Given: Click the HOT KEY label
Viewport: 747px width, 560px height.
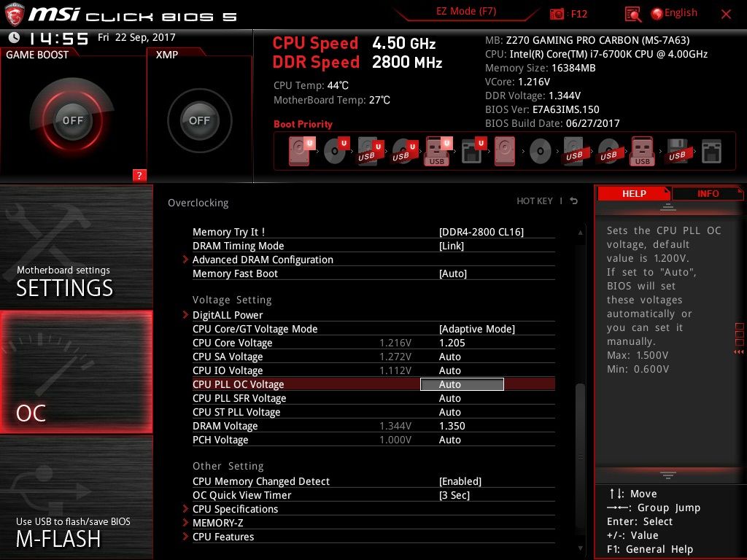Looking at the screenshot, I should point(535,201).
